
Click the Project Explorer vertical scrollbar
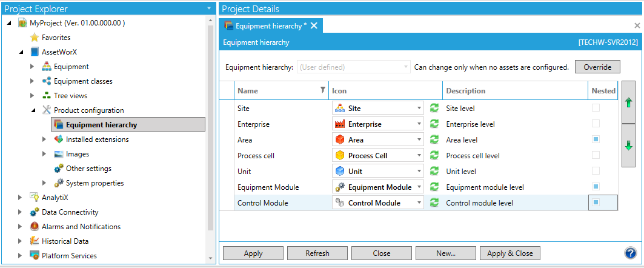[x=211, y=121]
